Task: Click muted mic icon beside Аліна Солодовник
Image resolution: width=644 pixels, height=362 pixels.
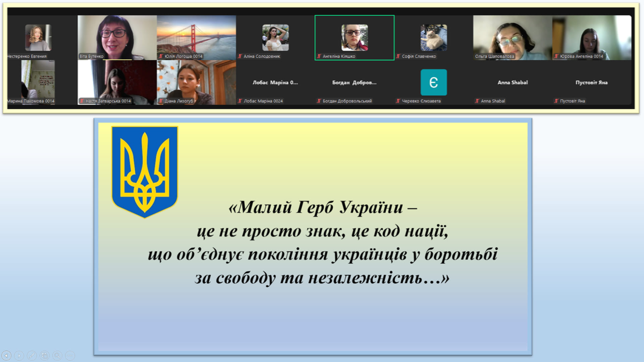Action: [240, 56]
